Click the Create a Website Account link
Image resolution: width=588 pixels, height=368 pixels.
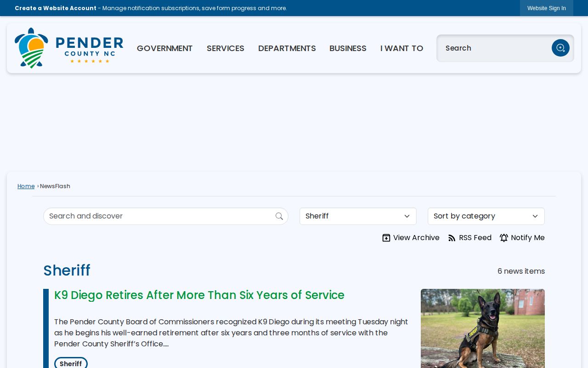(56, 8)
